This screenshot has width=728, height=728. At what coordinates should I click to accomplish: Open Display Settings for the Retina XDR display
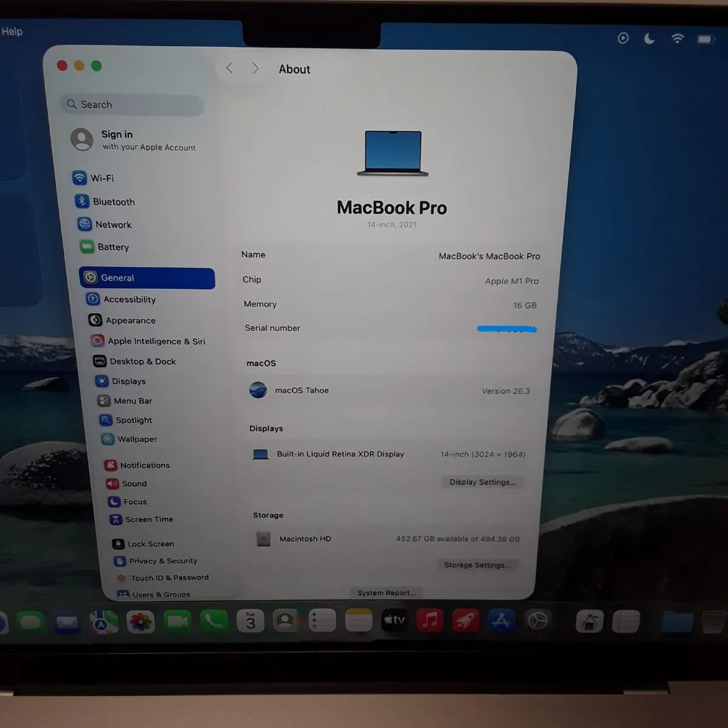(483, 482)
